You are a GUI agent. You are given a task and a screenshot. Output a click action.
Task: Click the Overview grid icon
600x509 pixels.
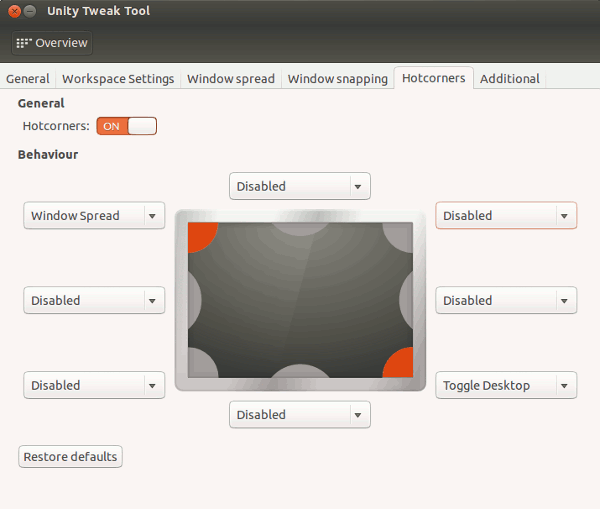(x=24, y=43)
